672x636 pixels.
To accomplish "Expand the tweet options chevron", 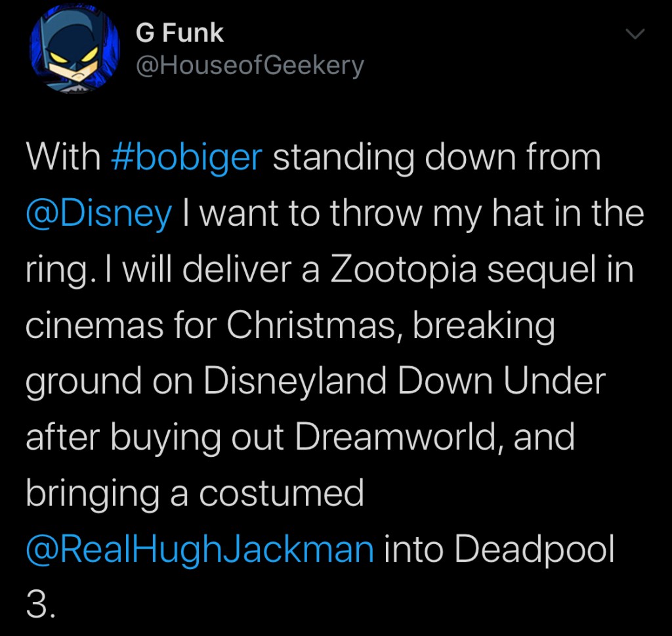I will (x=635, y=35).
